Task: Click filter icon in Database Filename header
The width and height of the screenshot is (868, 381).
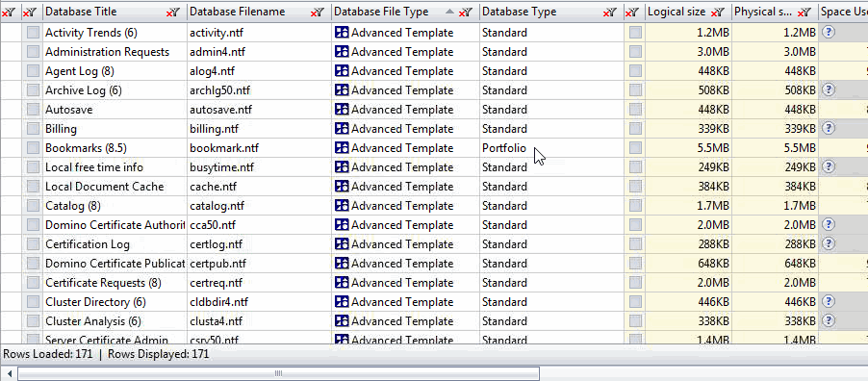Action: click(318, 12)
